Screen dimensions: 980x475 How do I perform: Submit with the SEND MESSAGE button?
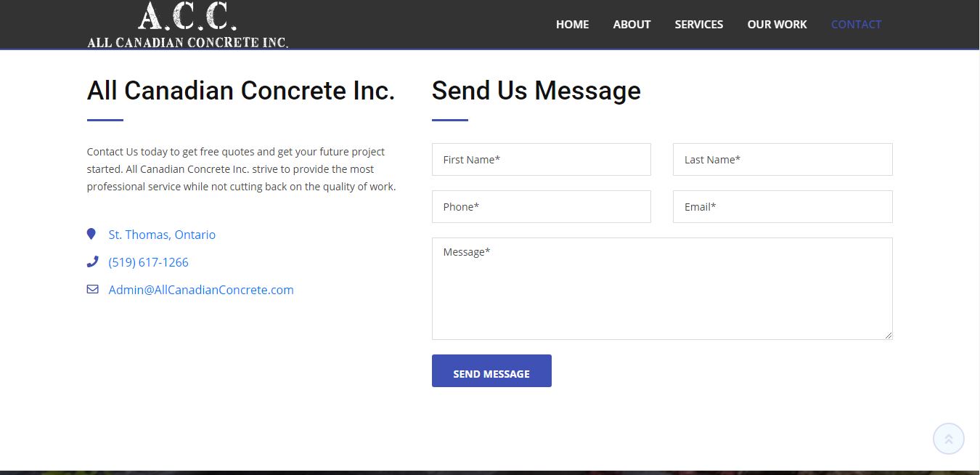tap(491, 370)
